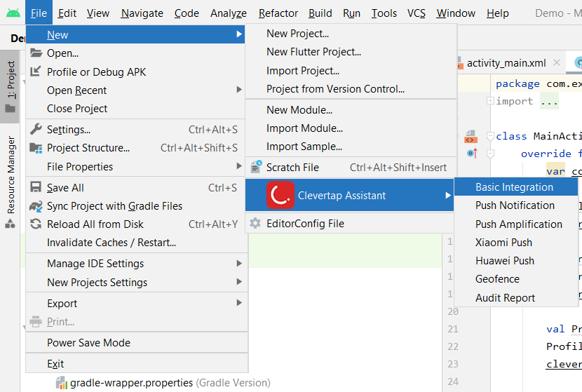Expand the Export submenu arrow
The height and width of the screenshot is (392, 582).
coord(239,303)
